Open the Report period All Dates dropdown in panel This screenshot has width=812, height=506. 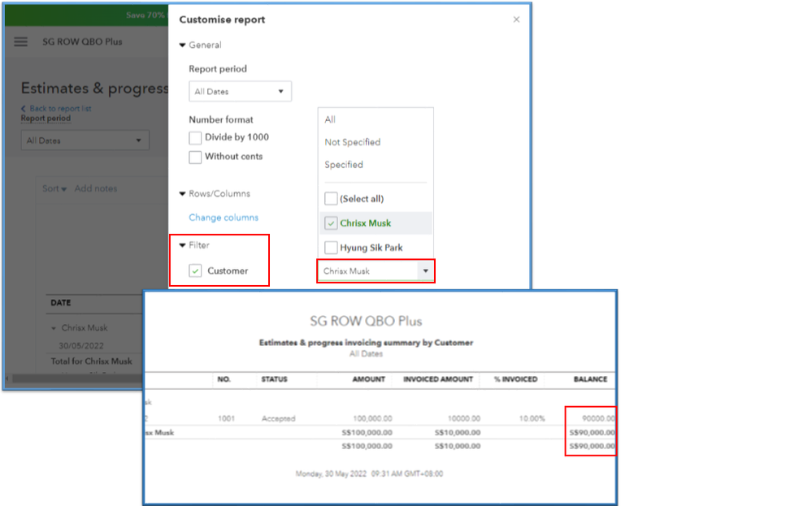click(x=240, y=92)
